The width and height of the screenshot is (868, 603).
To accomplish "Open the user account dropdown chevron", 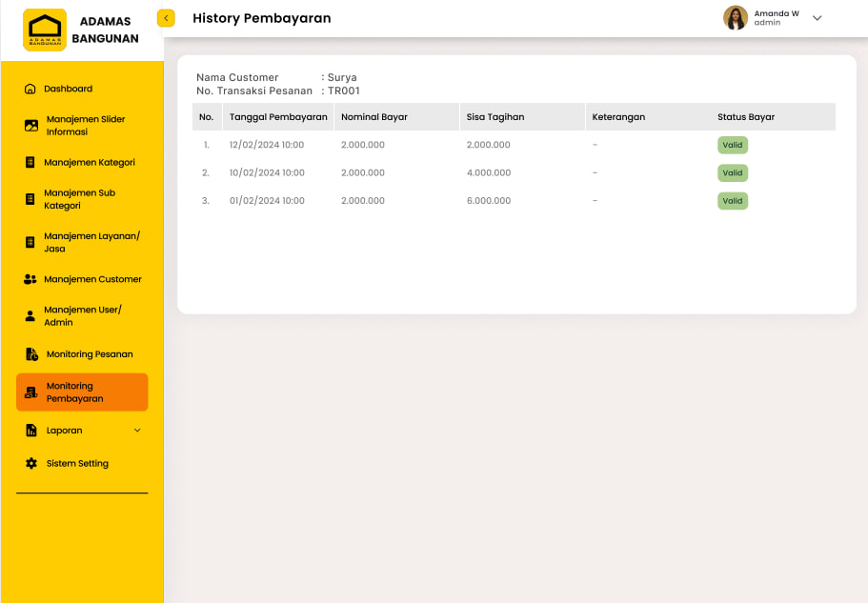I will coord(818,18).
